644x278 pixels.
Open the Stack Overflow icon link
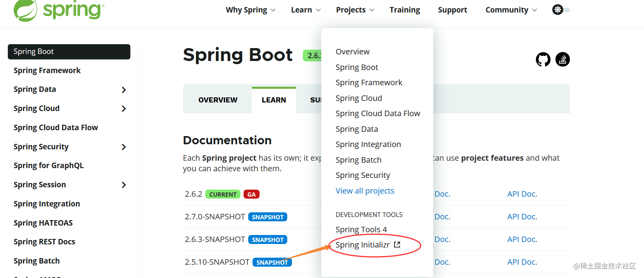pos(562,59)
